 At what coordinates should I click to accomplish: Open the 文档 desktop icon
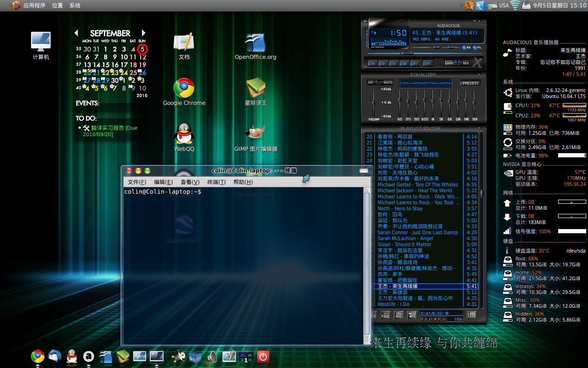point(184,46)
